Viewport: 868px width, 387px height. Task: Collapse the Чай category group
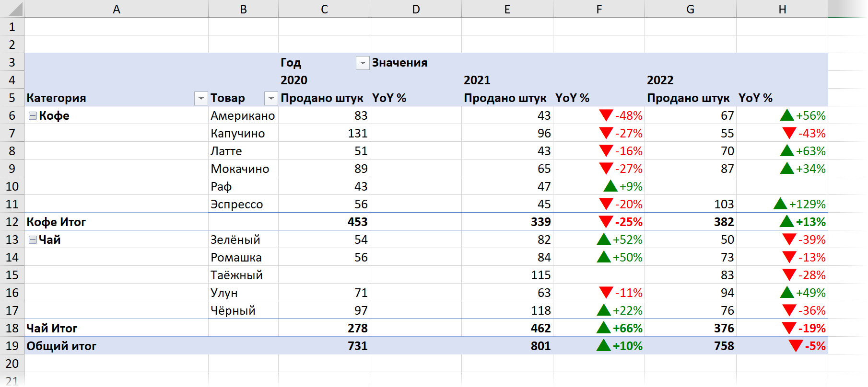click(x=33, y=239)
